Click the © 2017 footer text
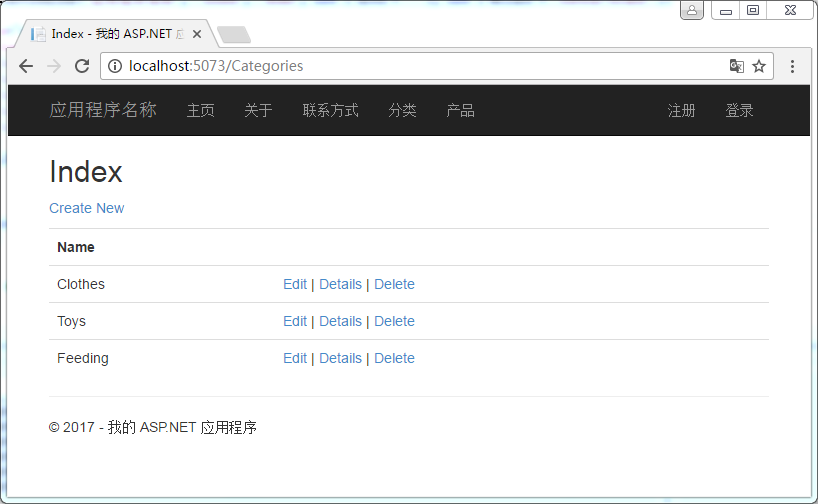This screenshot has height=504, width=818. point(152,427)
